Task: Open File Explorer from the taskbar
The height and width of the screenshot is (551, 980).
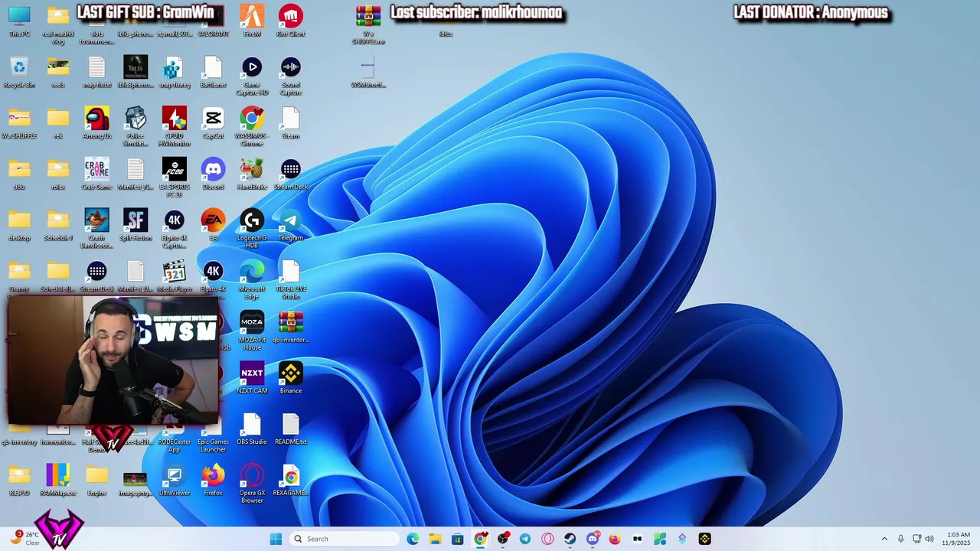Action: (x=435, y=539)
